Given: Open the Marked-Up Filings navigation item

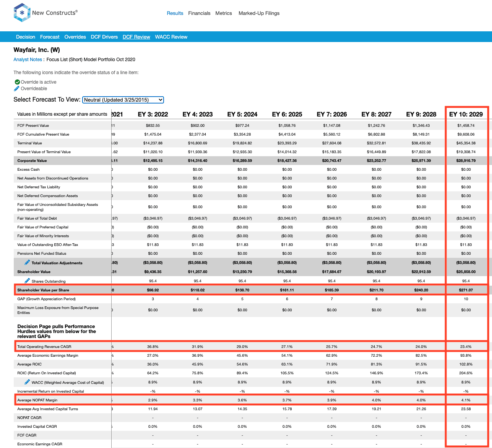Looking at the screenshot, I should click(x=259, y=13).
